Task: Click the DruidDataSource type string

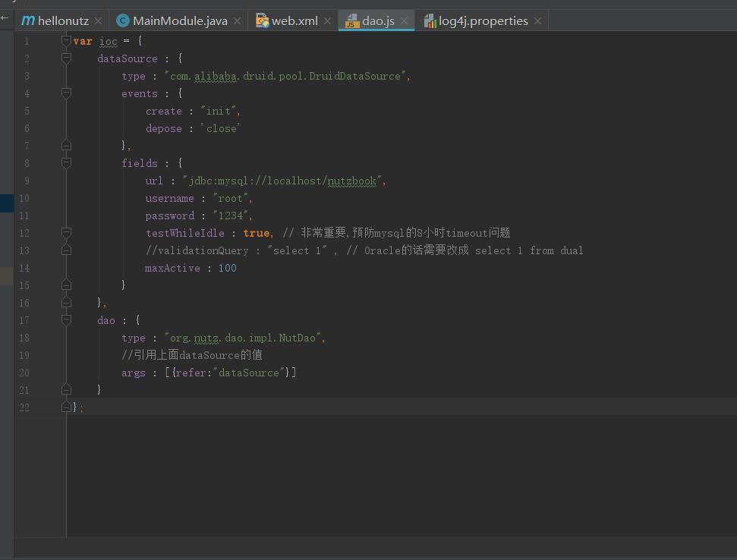Action: coord(285,76)
